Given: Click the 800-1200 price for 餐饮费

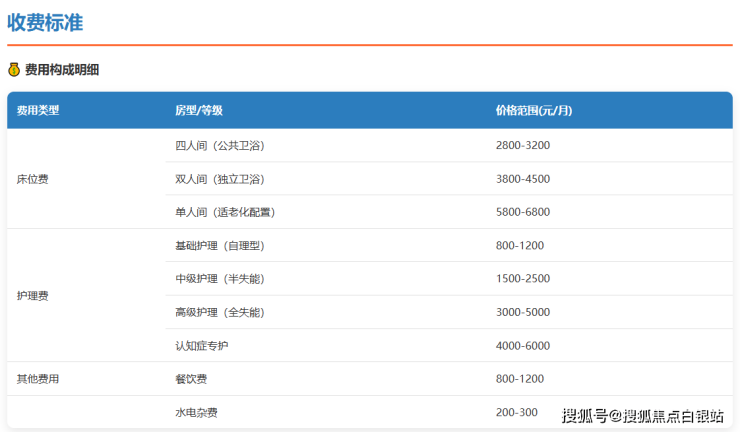Looking at the screenshot, I should 520,379.
